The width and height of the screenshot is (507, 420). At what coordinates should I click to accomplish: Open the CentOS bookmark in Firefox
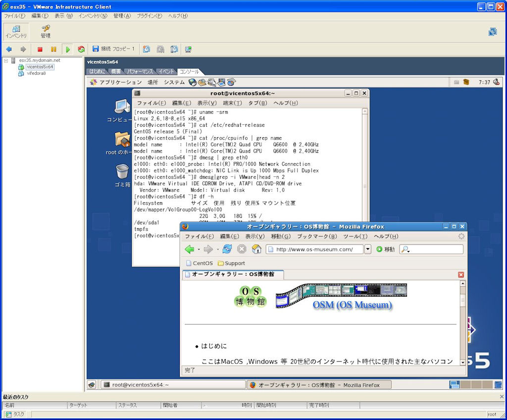click(200, 263)
